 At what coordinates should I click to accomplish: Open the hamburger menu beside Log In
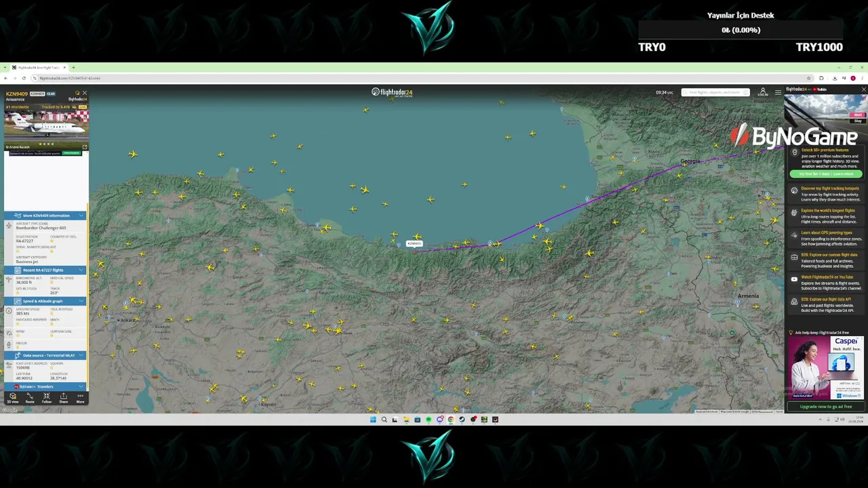click(778, 92)
